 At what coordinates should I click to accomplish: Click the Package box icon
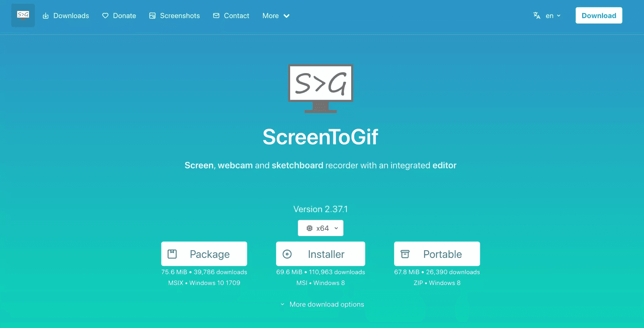pyautogui.click(x=172, y=254)
